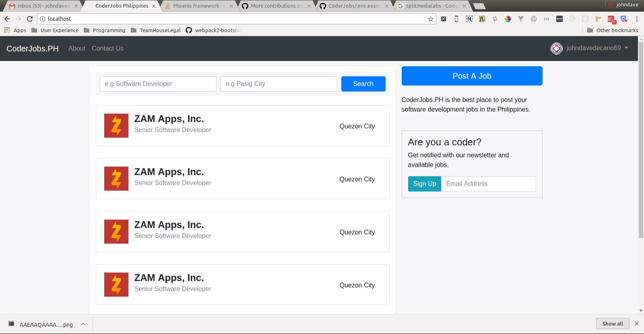Open a new browser tab

479,6
